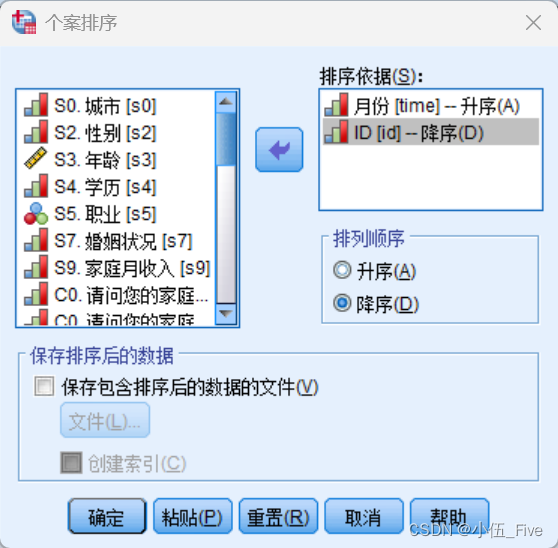Click the variable list scroll-down arrow
The height and width of the screenshot is (548, 558).
tap(226, 314)
